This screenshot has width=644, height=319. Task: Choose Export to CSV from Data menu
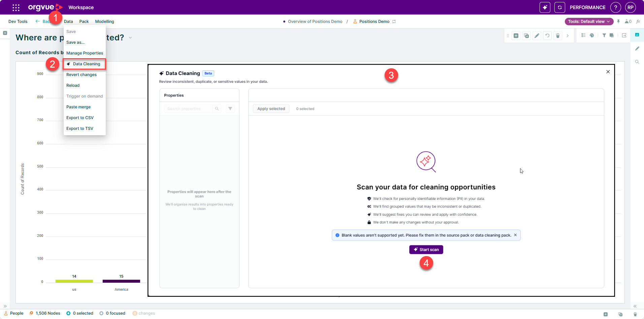(85, 118)
